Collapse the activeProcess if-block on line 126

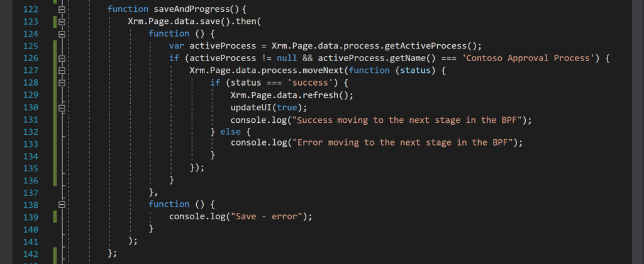[x=62, y=58]
